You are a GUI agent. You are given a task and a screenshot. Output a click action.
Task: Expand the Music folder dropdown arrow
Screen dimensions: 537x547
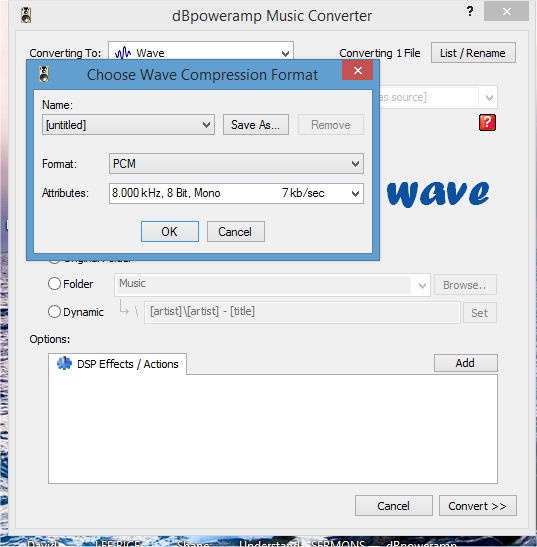pos(422,286)
